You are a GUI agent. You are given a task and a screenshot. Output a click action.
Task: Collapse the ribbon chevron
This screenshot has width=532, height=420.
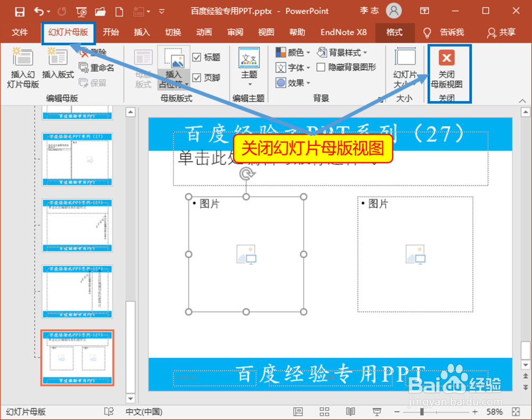click(x=522, y=101)
